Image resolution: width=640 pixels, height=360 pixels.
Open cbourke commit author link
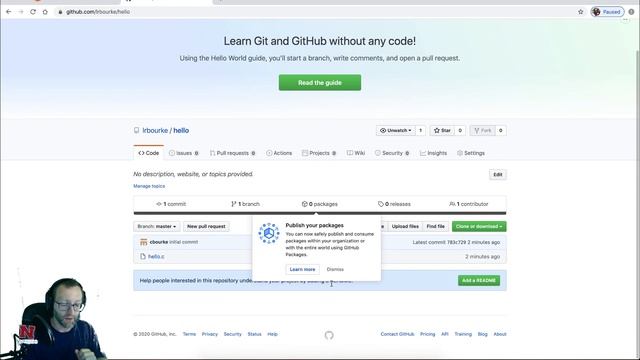[159, 242]
